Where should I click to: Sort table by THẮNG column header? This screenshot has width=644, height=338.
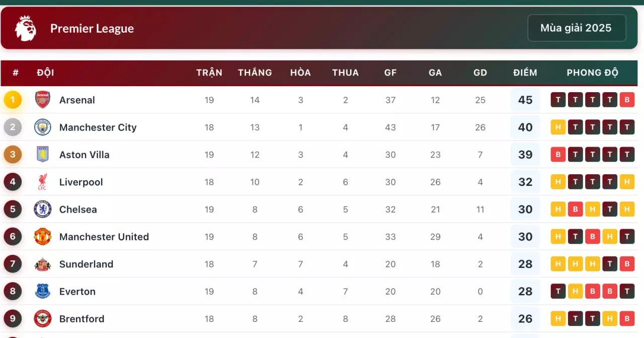255,73
